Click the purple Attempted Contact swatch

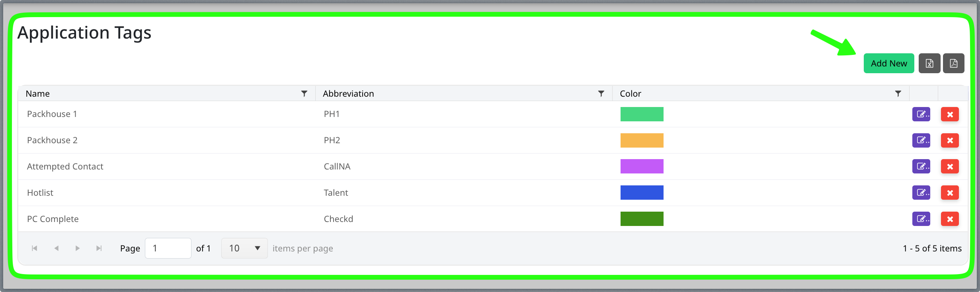pyautogui.click(x=642, y=166)
